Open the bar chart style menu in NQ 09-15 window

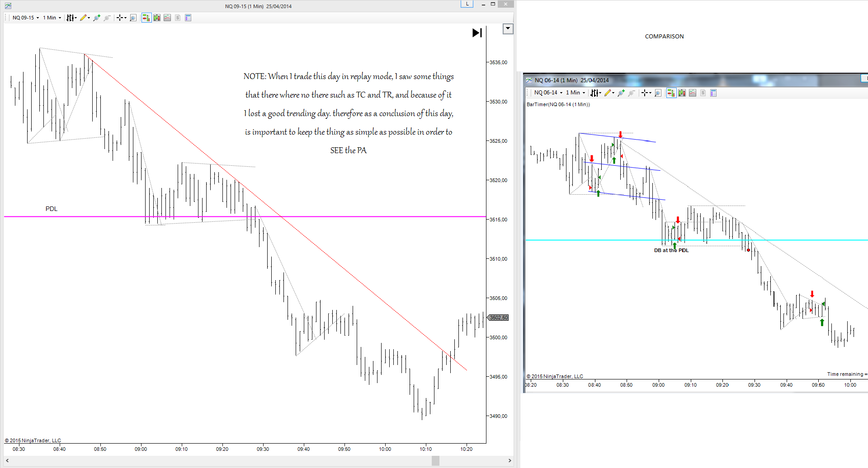pyautogui.click(x=71, y=18)
